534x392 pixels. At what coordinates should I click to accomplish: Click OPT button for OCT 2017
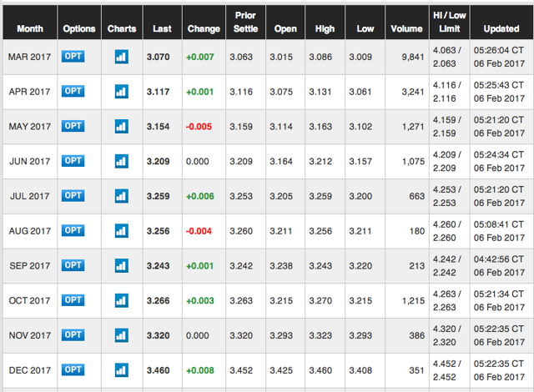coord(73,299)
